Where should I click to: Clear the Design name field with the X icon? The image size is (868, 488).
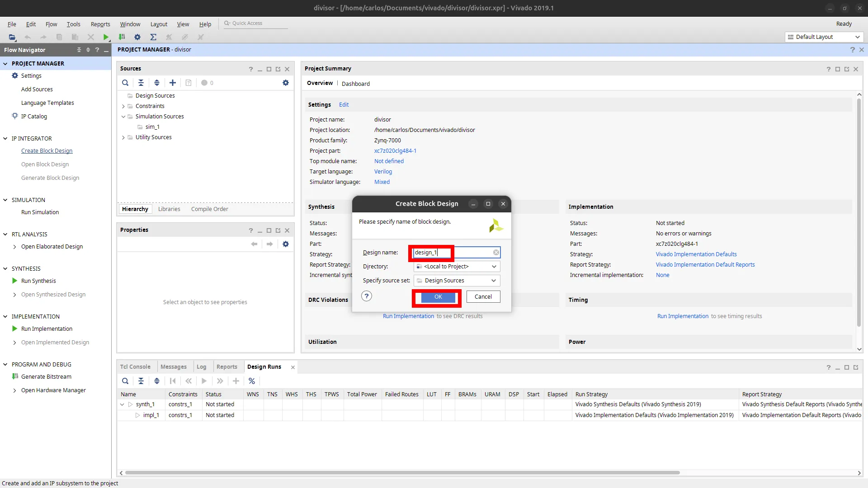point(496,253)
